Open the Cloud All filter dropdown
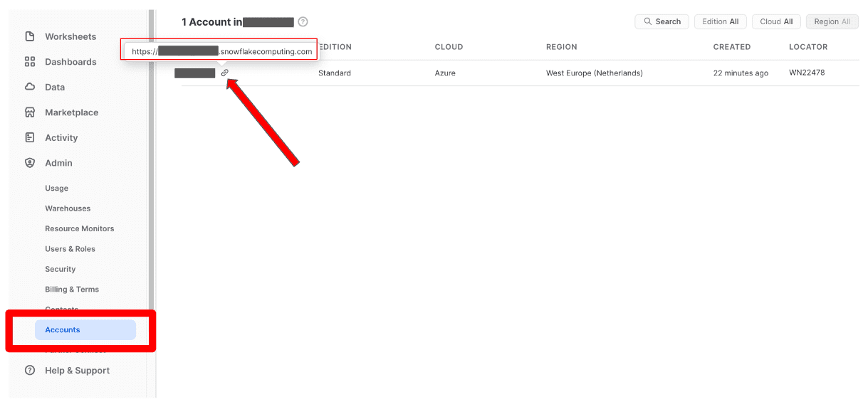This screenshot has height=402, width=868. tap(775, 22)
